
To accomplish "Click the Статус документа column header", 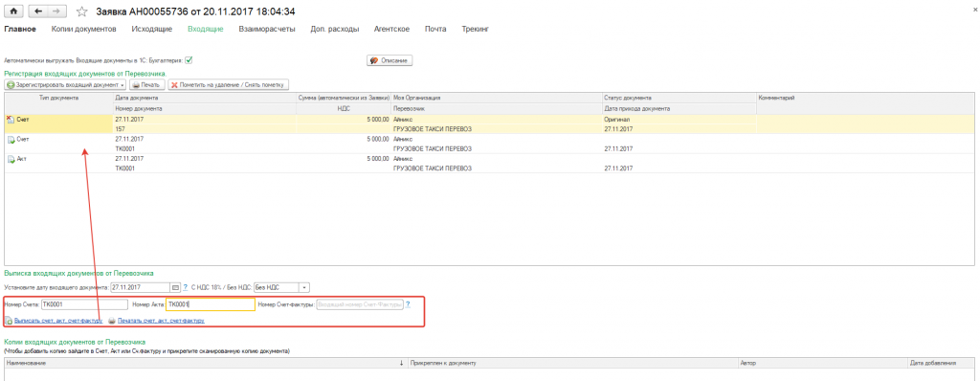I will [x=679, y=99].
